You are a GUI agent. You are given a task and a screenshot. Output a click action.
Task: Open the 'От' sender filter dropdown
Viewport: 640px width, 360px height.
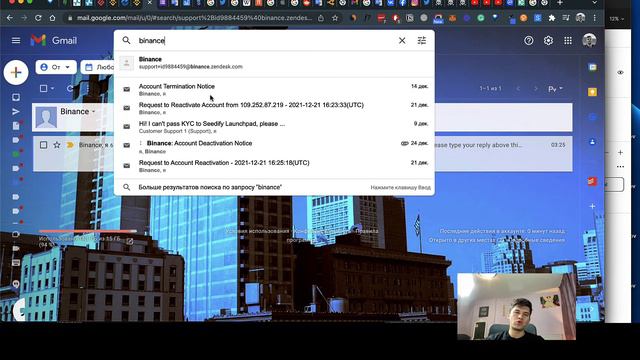click(x=56, y=67)
